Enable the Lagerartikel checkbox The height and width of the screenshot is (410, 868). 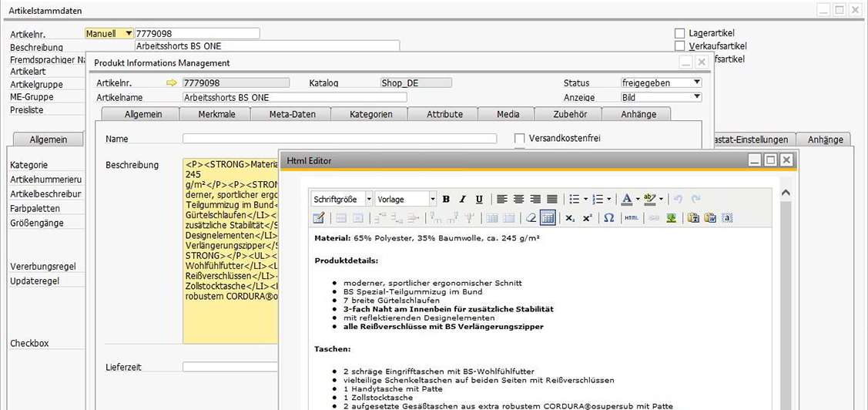pyautogui.click(x=680, y=33)
